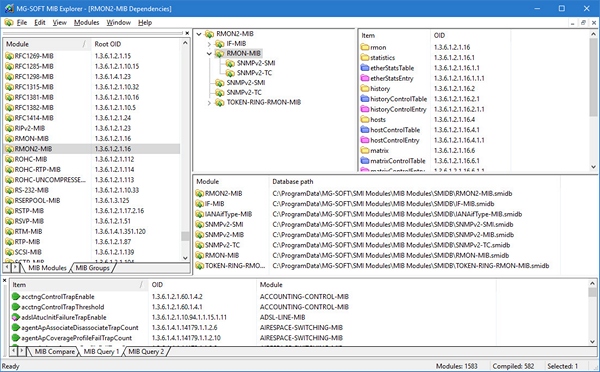Collapse the RMON-MIB dependency node
The image size is (600, 372).
point(209,54)
